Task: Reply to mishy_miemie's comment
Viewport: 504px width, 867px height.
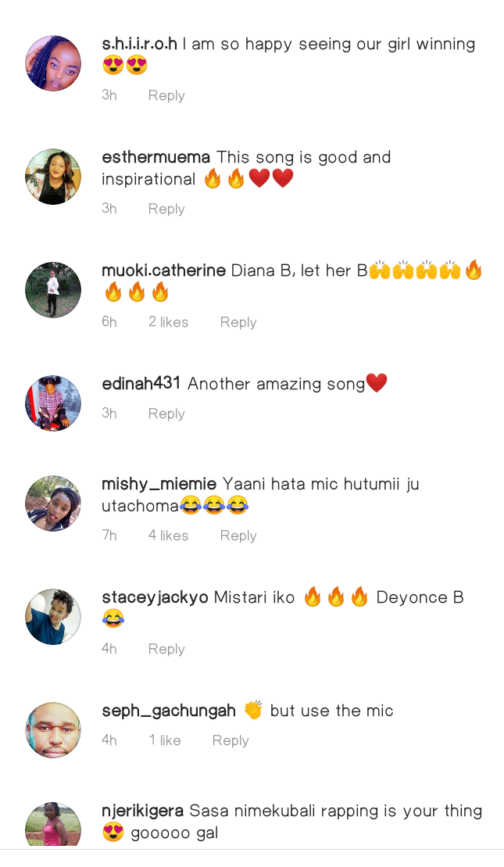Action: pyautogui.click(x=238, y=536)
